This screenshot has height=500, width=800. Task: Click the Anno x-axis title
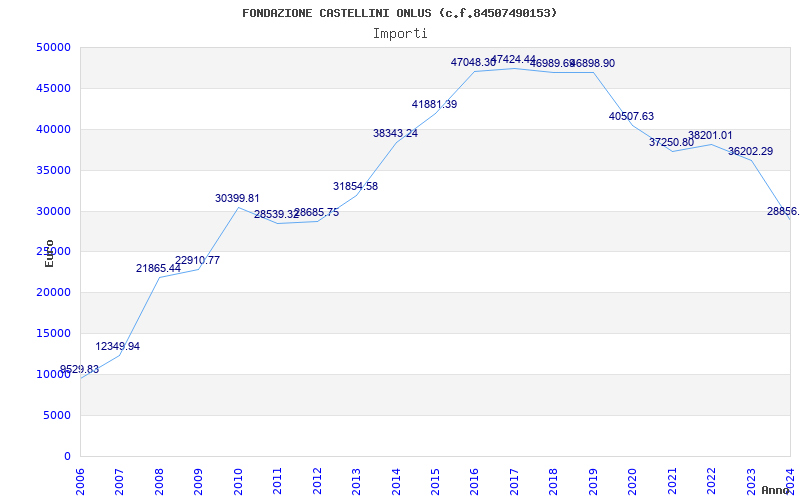[x=775, y=490]
